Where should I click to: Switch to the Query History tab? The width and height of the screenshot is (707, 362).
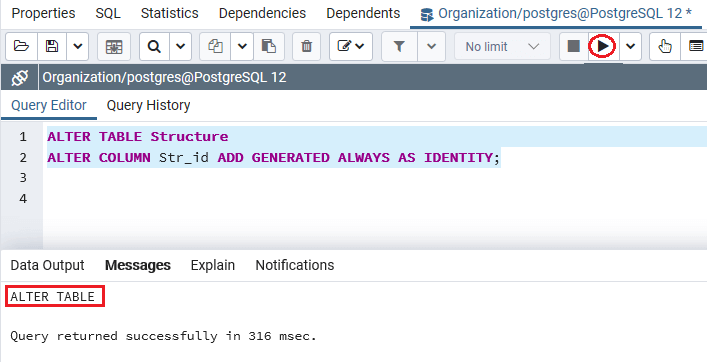[x=148, y=105]
